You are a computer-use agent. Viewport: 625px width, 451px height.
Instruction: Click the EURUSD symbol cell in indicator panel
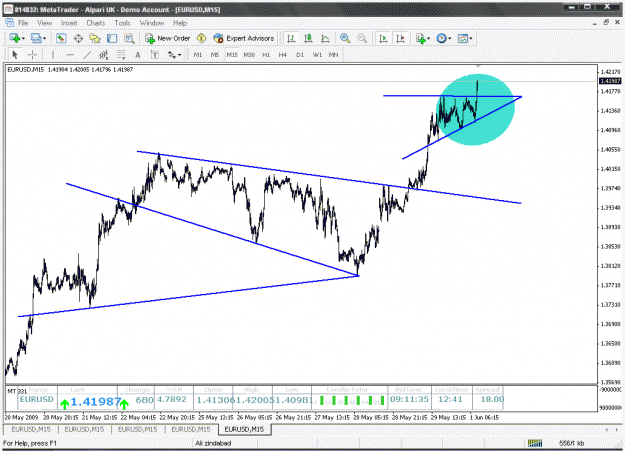(37, 399)
